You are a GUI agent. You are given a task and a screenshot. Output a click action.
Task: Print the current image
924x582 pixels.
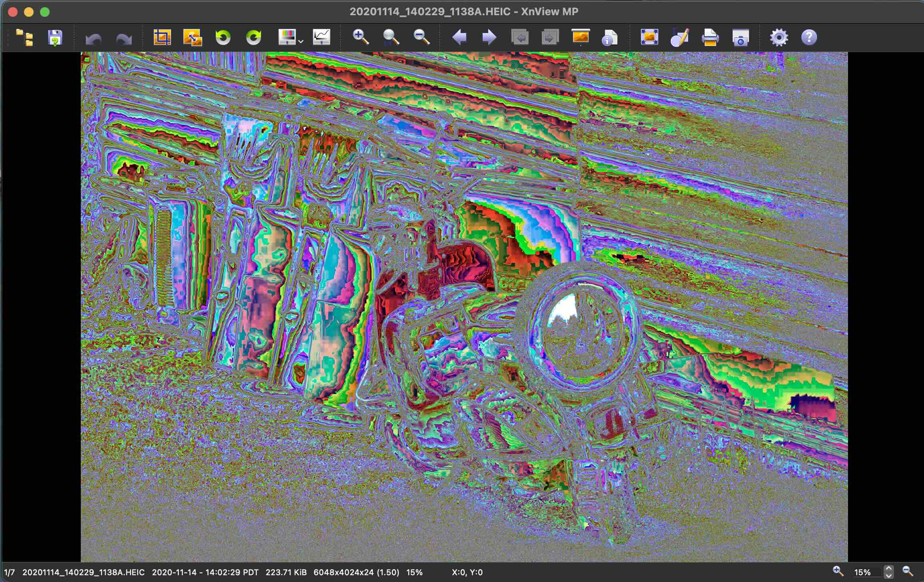(710, 38)
